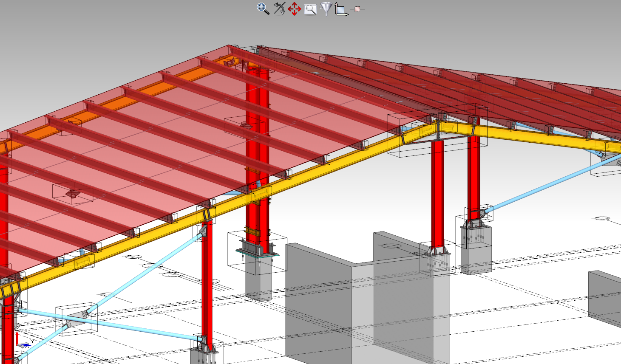The image size is (621, 364).
Task: Click the Zoom Extents magnifier icon
Action: [263, 8]
